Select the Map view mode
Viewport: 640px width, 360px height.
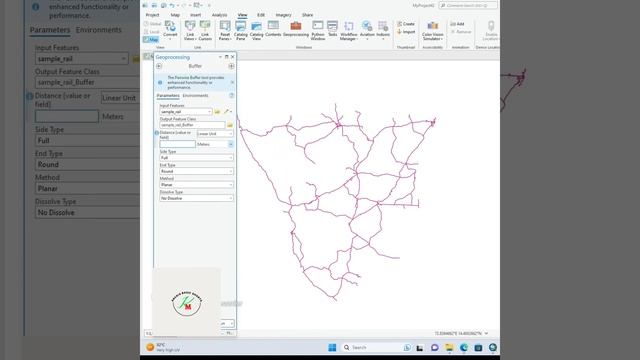151,40
